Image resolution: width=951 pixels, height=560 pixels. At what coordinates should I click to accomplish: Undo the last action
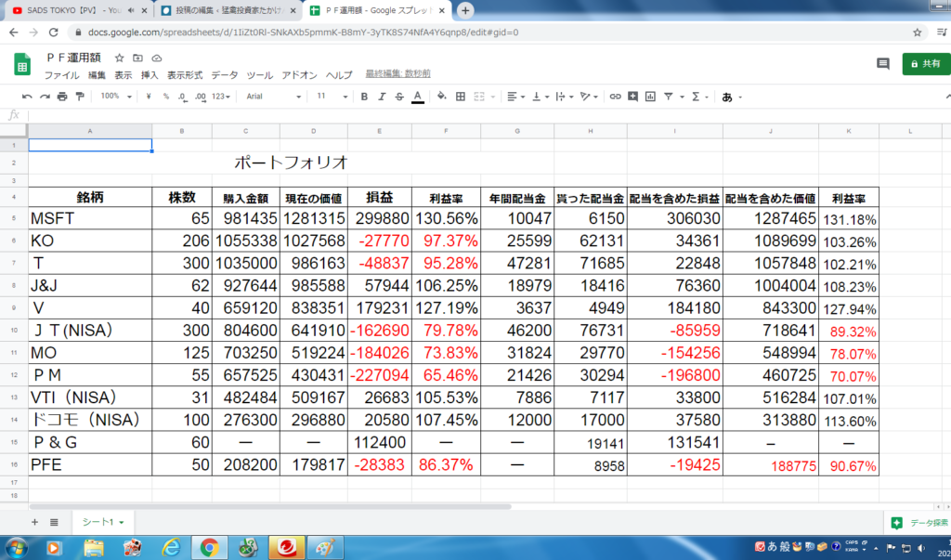coord(27,97)
